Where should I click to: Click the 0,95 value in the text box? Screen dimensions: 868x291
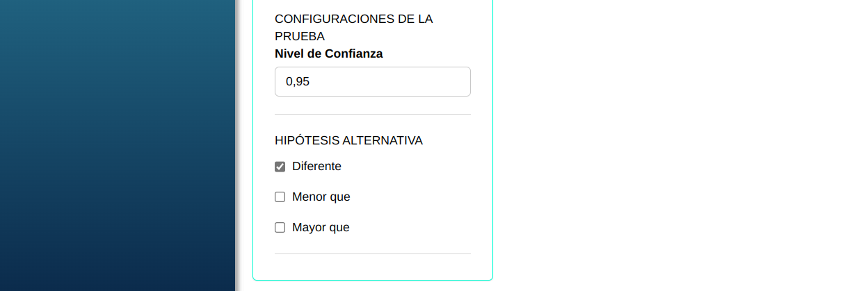[x=298, y=82]
